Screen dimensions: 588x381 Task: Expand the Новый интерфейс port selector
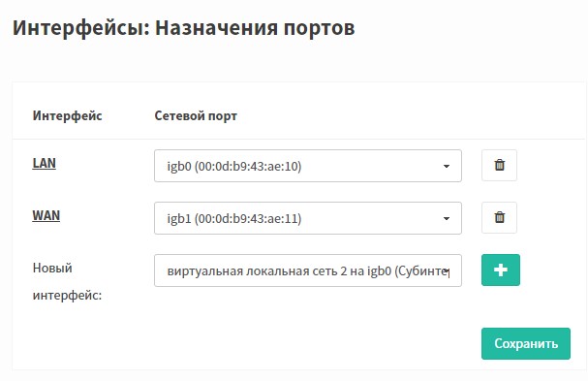point(308,270)
